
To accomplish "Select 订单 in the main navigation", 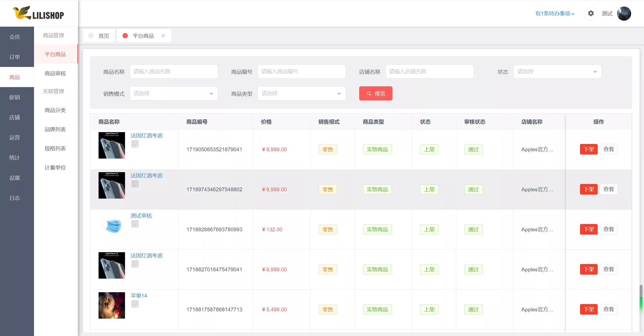I will click(x=15, y=57).
